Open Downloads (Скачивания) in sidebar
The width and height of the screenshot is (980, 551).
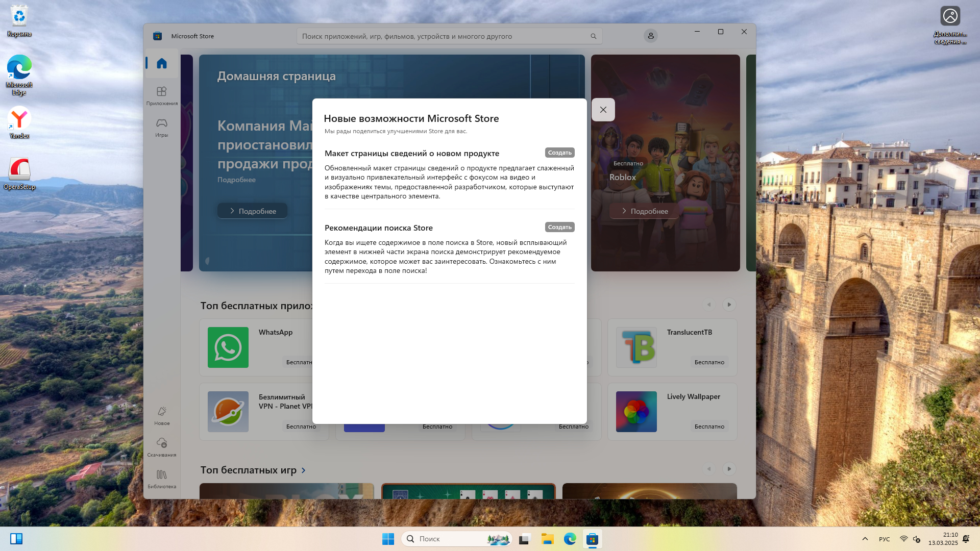161,447
